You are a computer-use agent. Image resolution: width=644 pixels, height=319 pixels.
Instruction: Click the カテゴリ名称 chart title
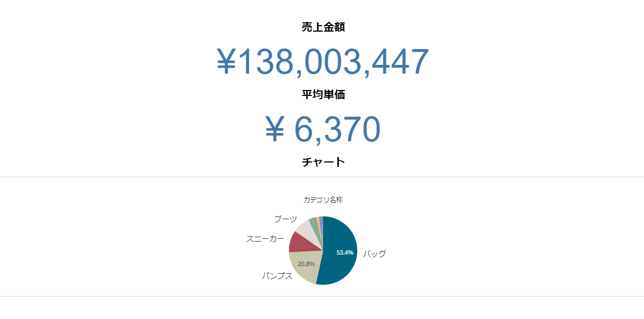point(323,200)
